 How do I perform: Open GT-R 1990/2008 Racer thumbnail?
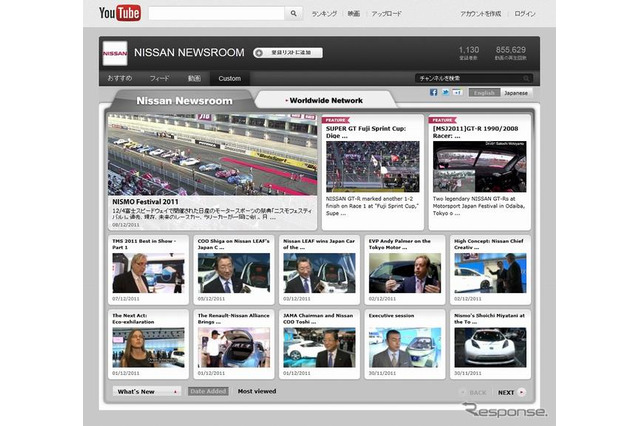coord(480,166)
